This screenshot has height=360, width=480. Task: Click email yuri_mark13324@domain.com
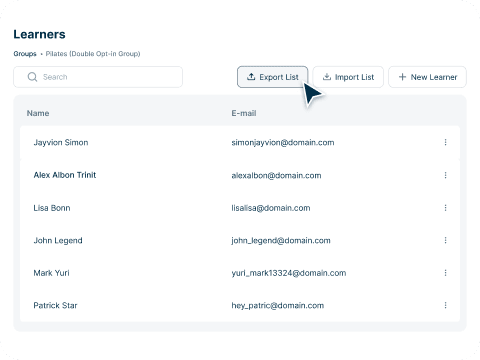pyautogui.click(x=289, y=273)
